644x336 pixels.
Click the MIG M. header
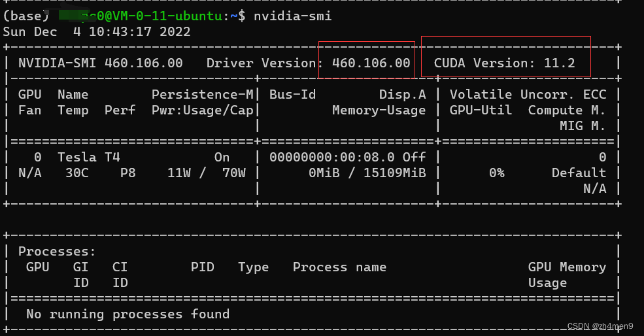(x=583, y=126)
